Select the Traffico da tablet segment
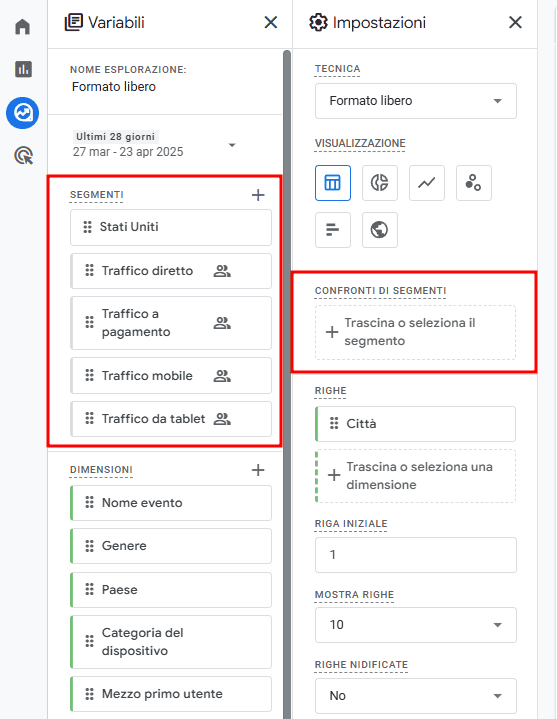 point(171,419)
